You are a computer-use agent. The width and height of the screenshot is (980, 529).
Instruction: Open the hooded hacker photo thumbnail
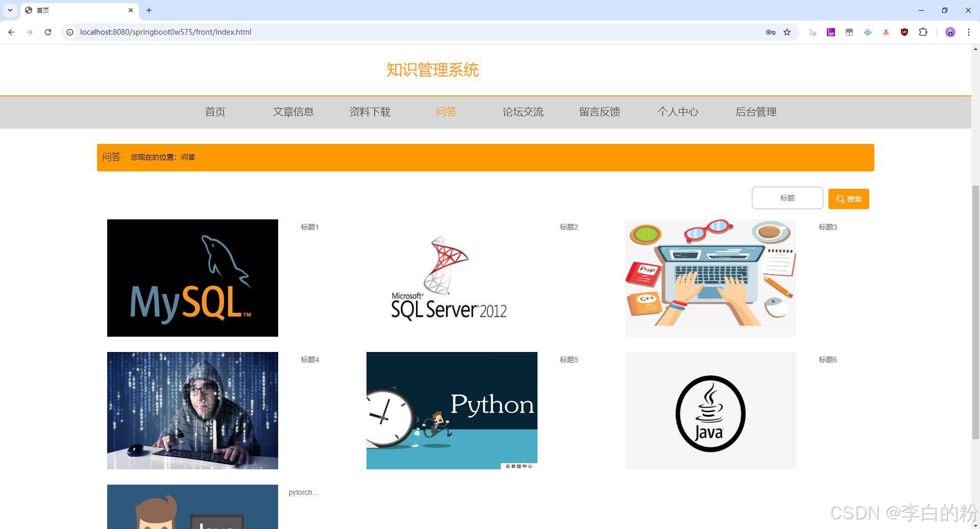pyautogui.click(x=192, y=411)
